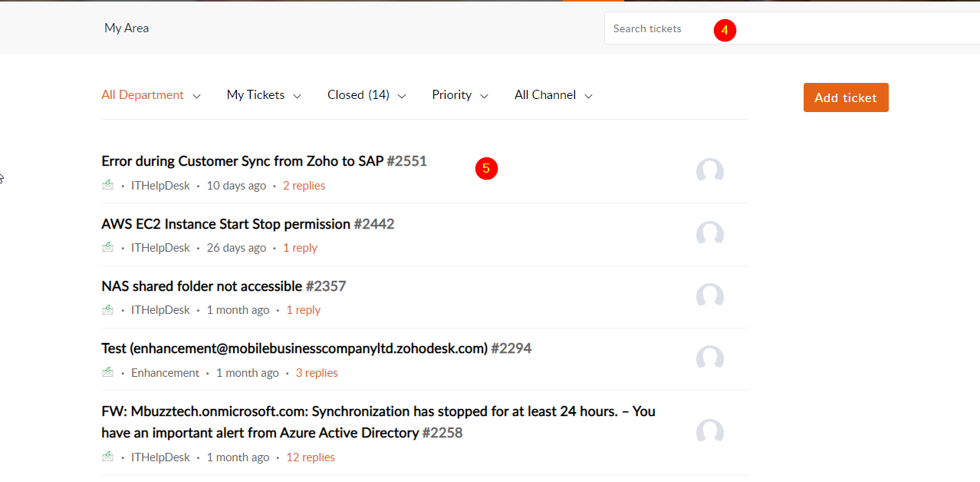Click the Search tickets input field
This screenshot has width=980, height=482.
[x=792, y=28]
